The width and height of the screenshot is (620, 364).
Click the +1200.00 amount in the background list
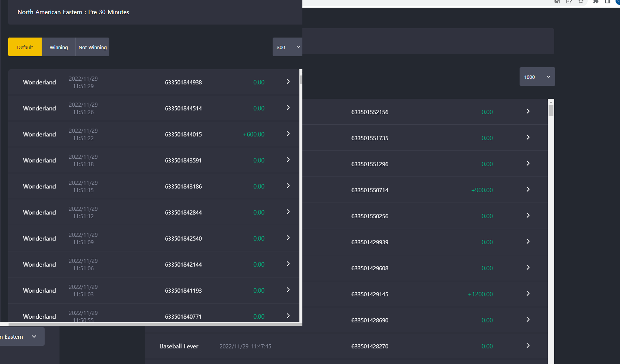point(480,294)
